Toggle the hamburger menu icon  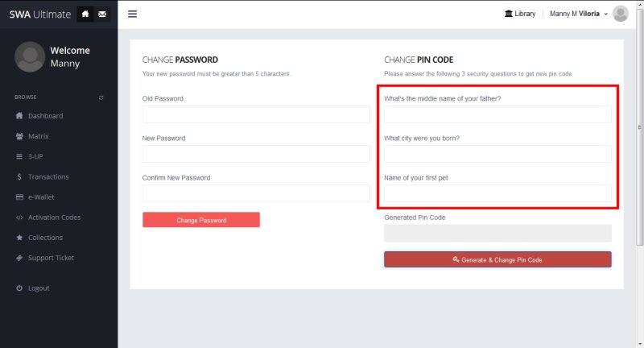point(132,14)
